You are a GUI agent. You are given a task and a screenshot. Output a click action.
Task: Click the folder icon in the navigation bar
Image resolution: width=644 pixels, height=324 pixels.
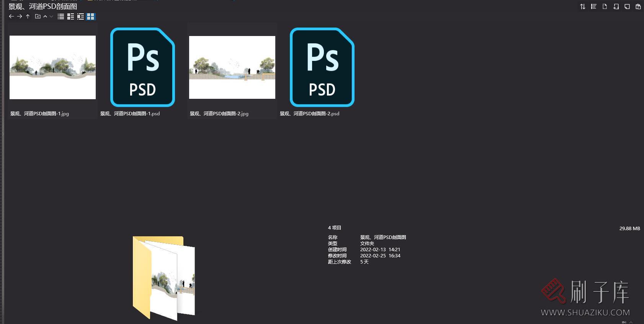click(x=38, y=16)
